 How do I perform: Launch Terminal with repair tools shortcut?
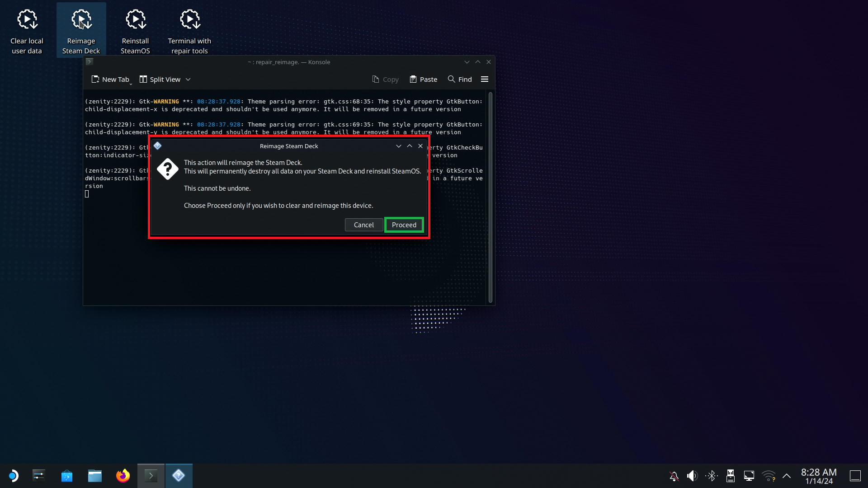click(x=189, y=30)
